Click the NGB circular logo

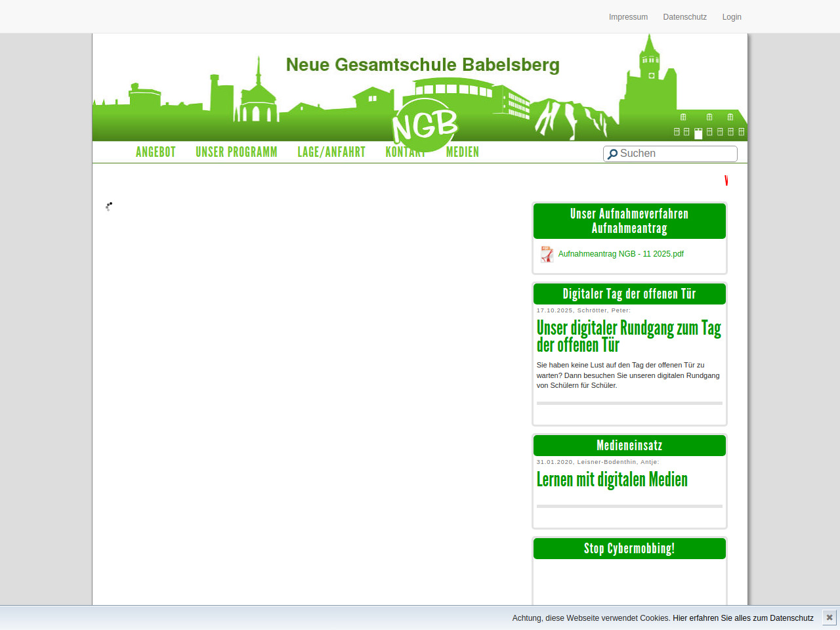425,125
